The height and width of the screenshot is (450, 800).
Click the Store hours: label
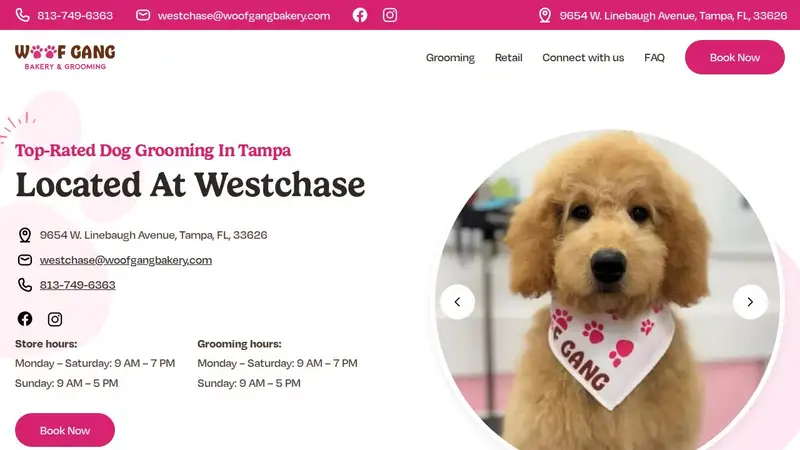(46, 344)
